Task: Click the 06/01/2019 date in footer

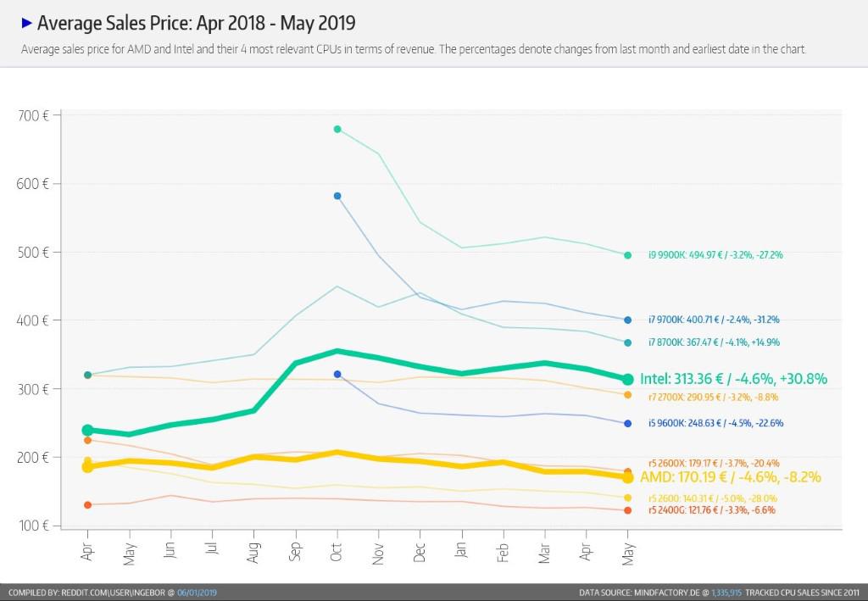Action: point(197,593)
